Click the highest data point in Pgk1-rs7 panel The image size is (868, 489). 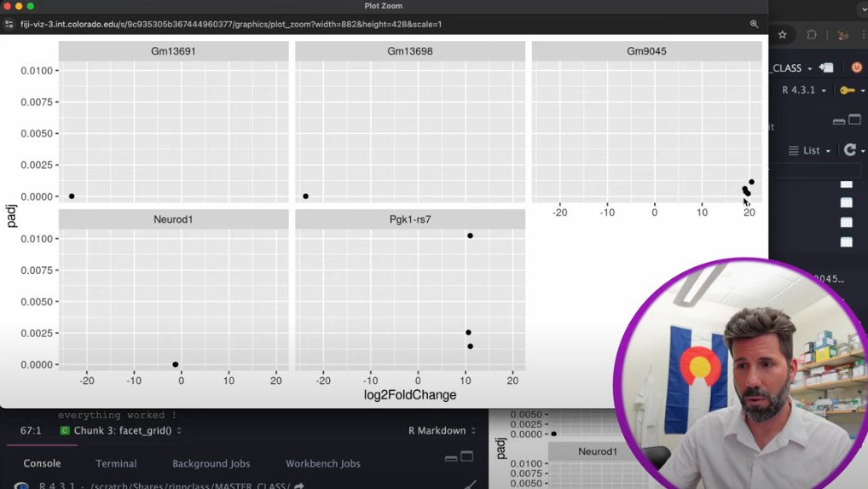470,236
